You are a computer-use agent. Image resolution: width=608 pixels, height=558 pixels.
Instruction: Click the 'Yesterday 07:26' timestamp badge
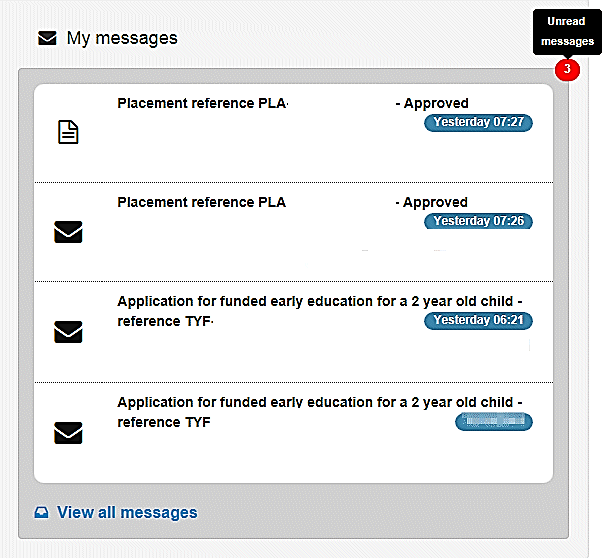click(479, 221)
